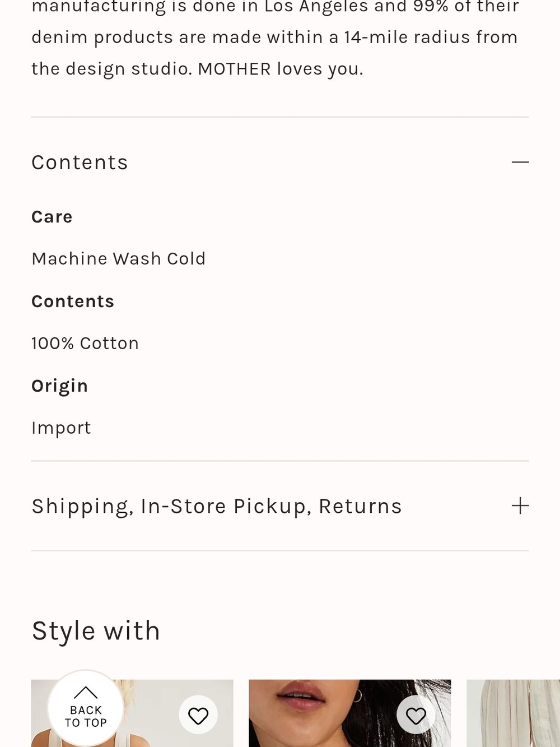560x747 pixels.
Task: Click the MOTHER loves you description text
Action: [281, 69]
